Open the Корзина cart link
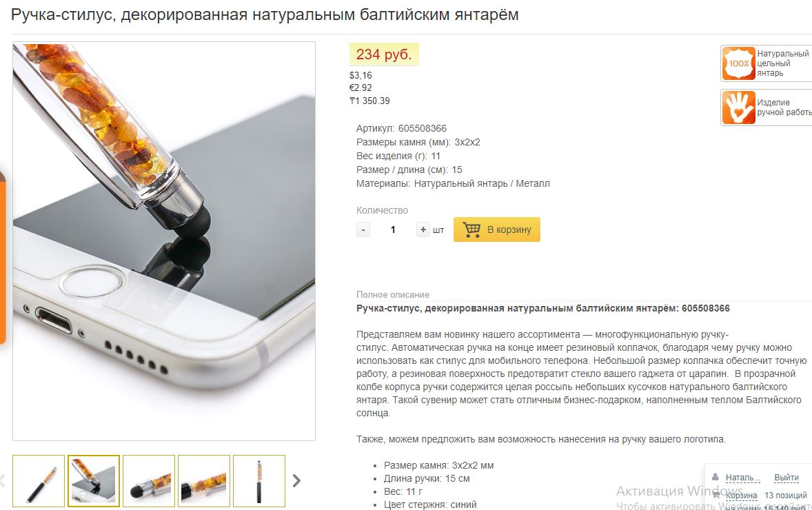Image resolution: width=812 pixels, height=510 pixels. (x=741, y=496)
